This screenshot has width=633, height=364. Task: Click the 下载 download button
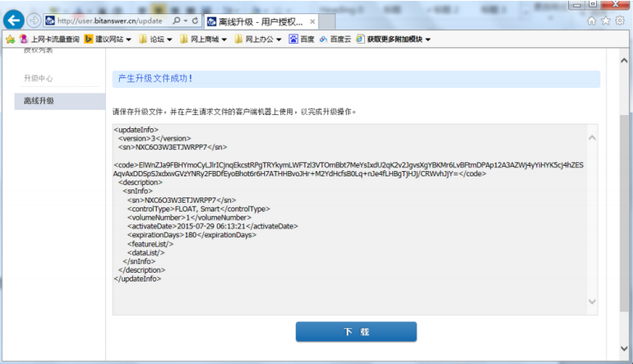(356, 332)
